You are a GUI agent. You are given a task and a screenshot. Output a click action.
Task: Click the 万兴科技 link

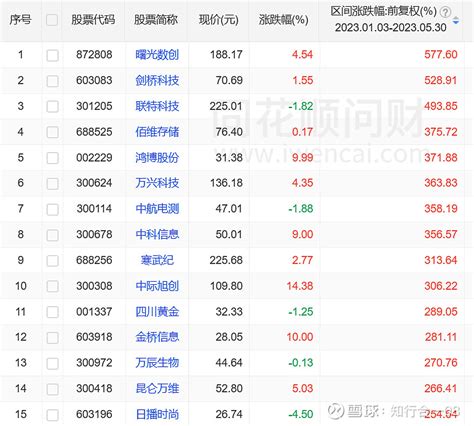157,183
